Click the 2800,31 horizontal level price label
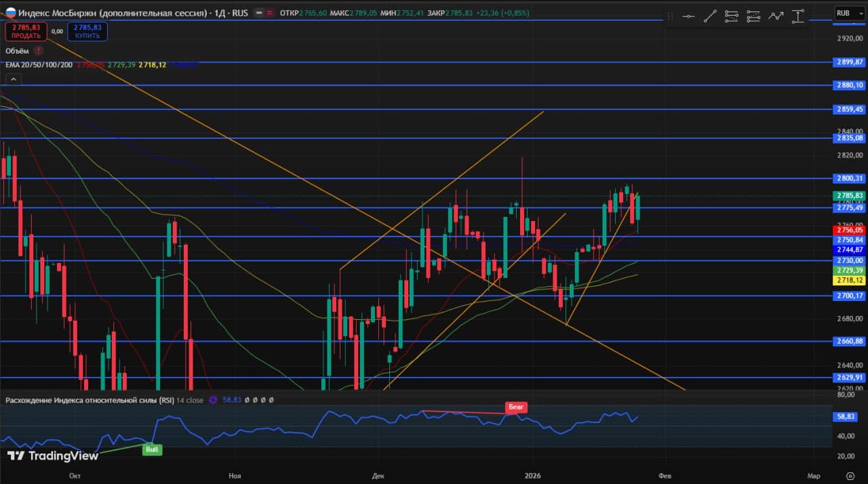Screen dimensions: 868x484 [848, 178]
